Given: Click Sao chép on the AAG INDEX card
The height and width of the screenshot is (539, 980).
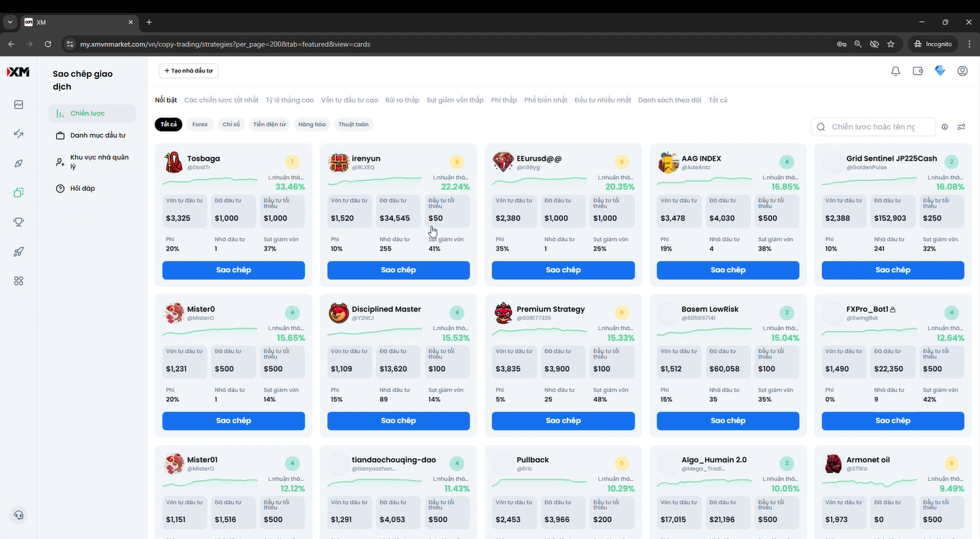Looking at the screenshot, I should (x=728, y=270).
